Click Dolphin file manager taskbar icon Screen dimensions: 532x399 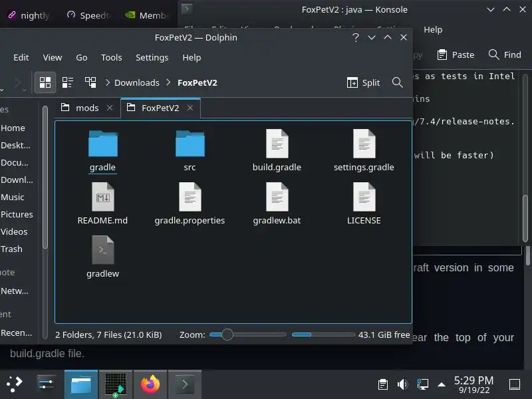[x=81, y=384]
